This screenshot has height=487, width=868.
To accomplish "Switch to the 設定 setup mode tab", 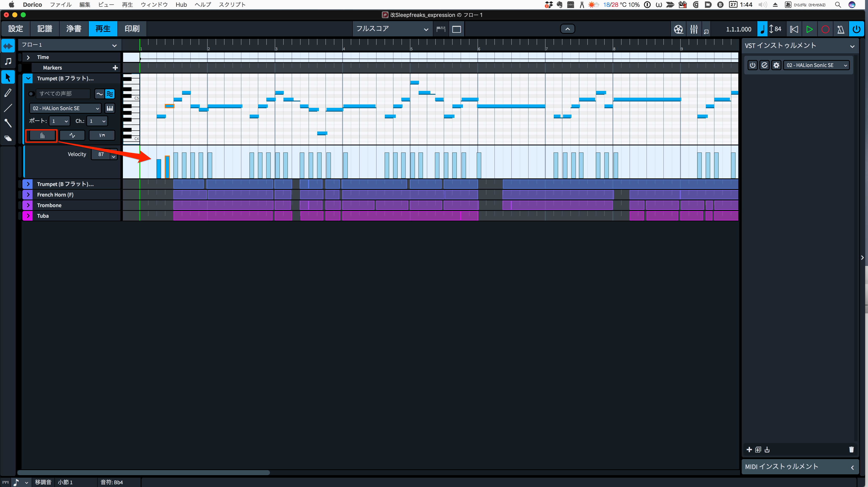I will click(16, 29).
